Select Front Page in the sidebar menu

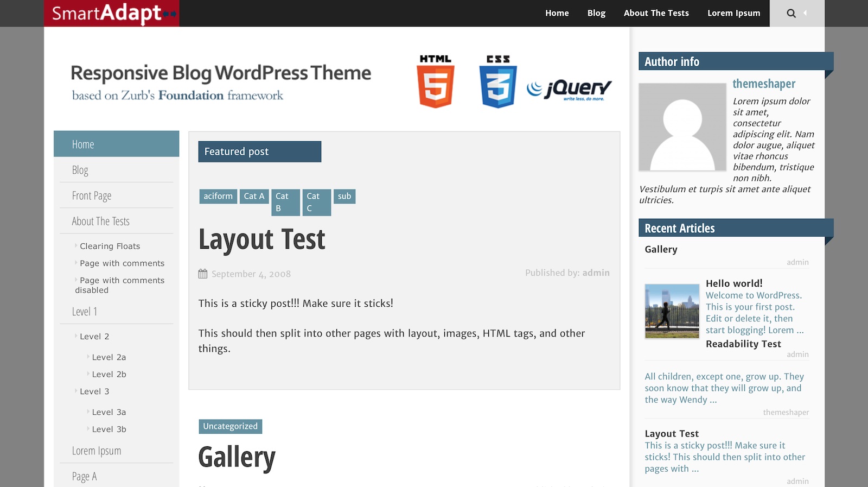(x=92, y=196)
